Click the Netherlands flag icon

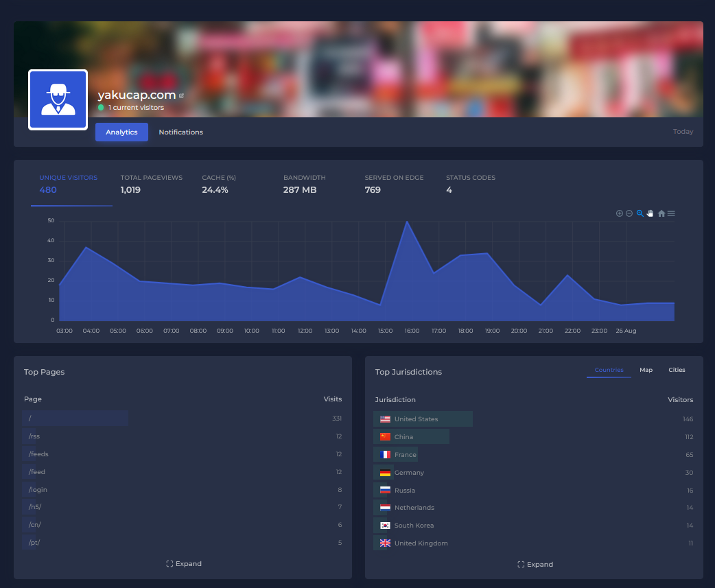click(386, 507)
